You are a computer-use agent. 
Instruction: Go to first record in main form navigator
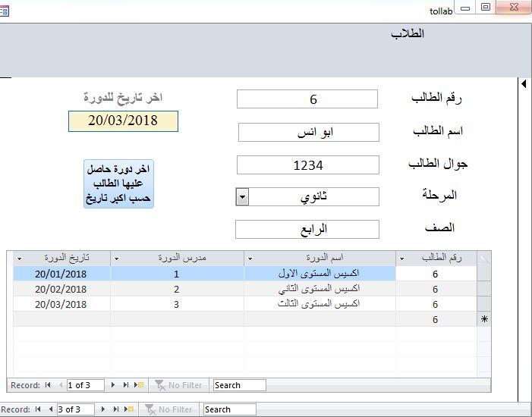coord(38,409)
